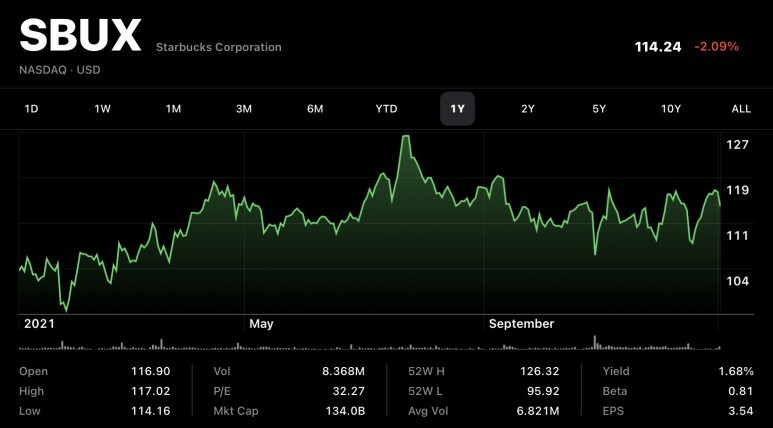
Task: Click the 119 y-axis label
Action: (x=738, y=190)
